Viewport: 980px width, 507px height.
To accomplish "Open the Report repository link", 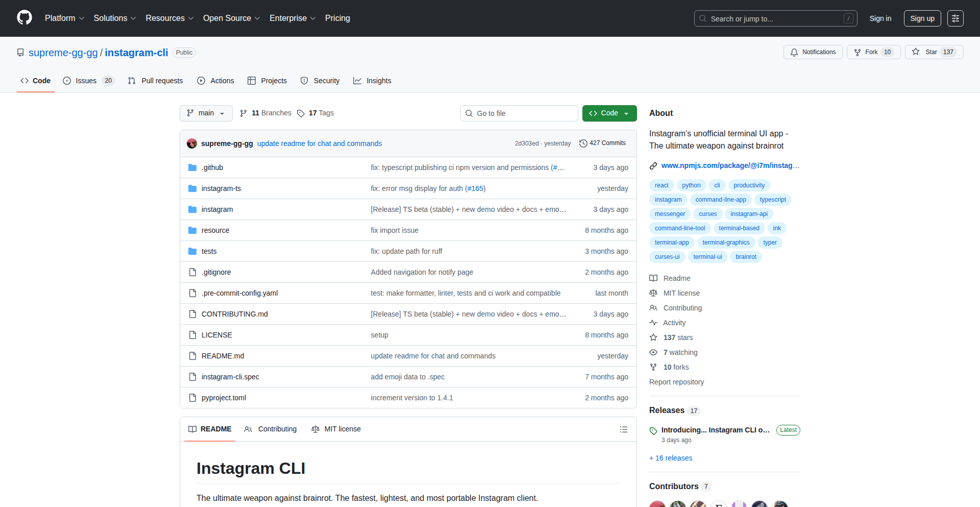I will coord(676,382).
